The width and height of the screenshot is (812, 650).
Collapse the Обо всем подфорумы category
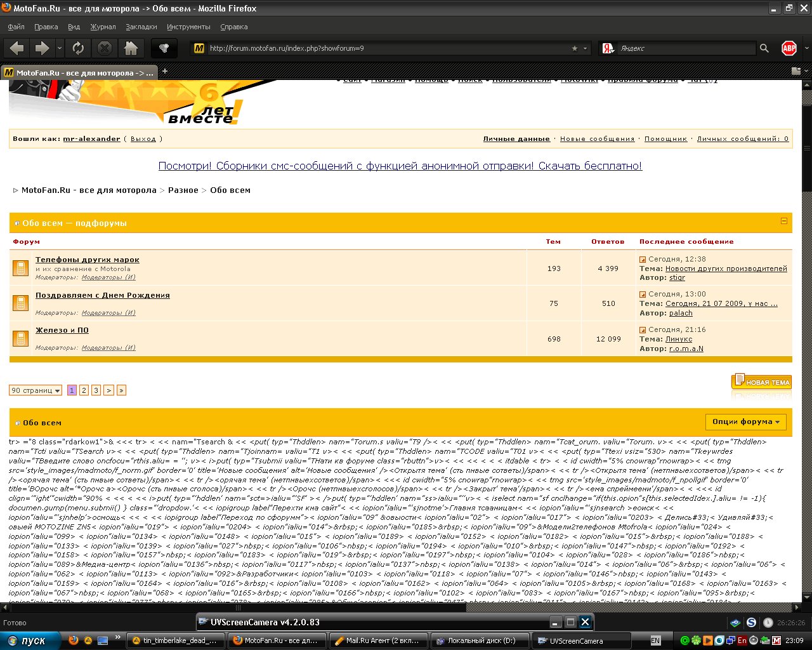(783, 221)
